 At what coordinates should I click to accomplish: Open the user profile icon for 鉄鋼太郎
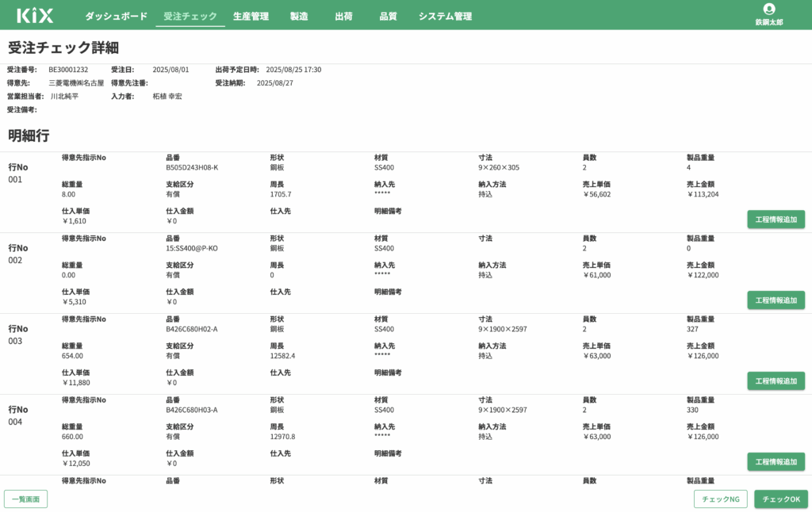click(x=768, y=9)
